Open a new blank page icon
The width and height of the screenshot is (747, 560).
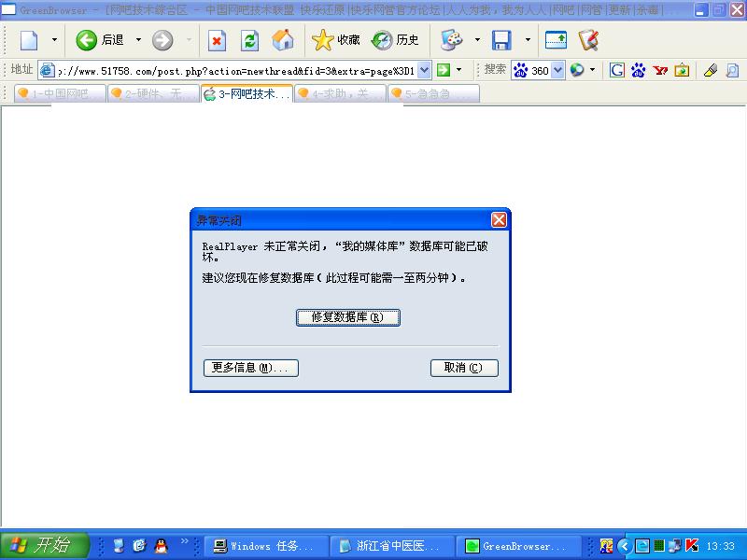pyautogui.click(x=29, y=40)
